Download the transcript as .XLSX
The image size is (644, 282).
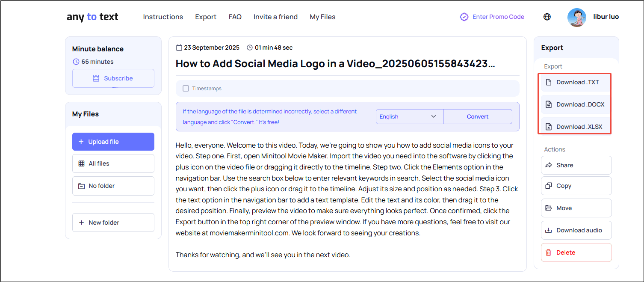[x=576, y=127]
